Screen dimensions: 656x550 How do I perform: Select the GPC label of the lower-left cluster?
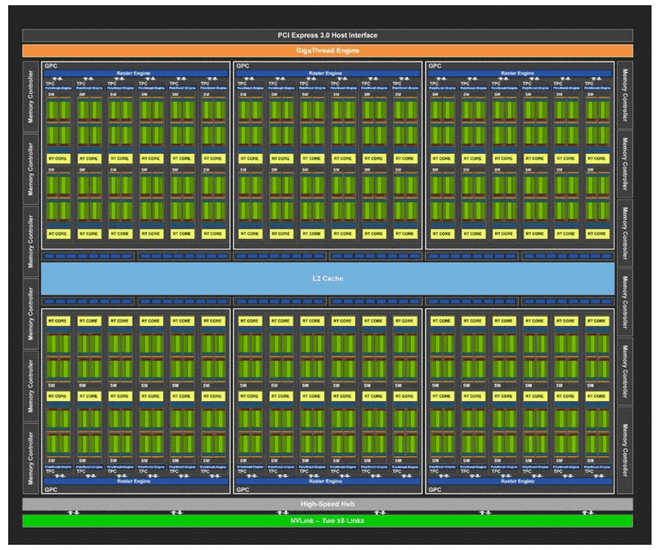click(x=51, y=489)
